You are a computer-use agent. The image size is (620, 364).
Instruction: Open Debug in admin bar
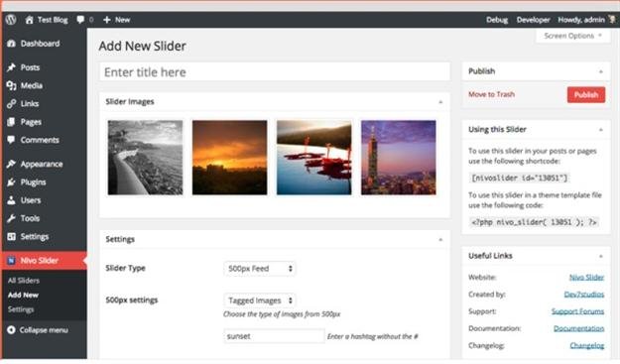[x=497, y=20]
